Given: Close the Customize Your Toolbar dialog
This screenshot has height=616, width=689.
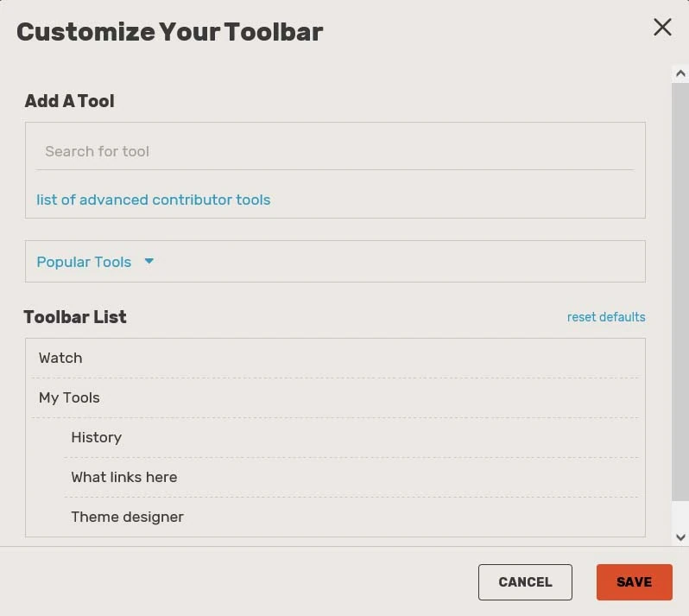Looking at the screenshot, I should (x=662, y=28).
